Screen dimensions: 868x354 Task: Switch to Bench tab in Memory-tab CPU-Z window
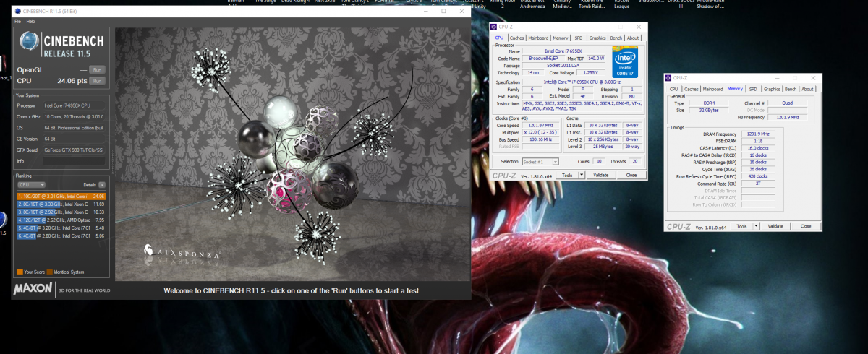point(791,89)
